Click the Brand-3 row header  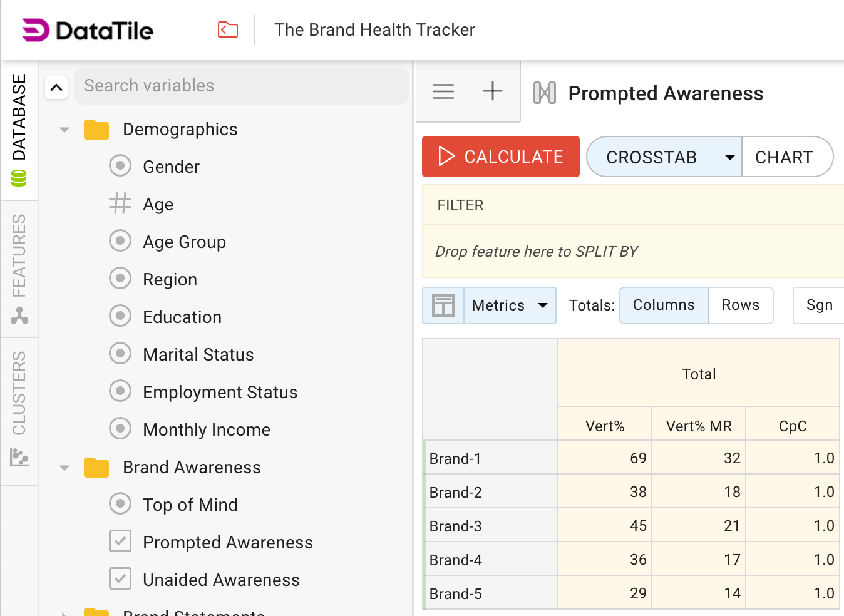(490, 525)
